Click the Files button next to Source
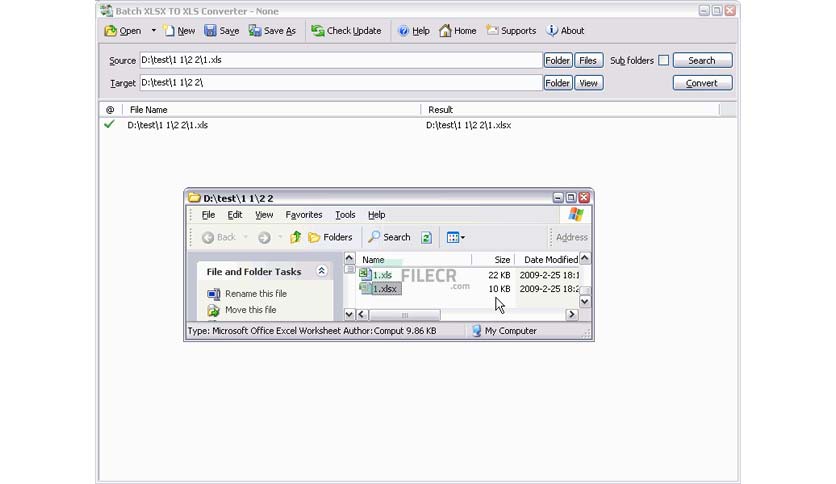The height and width of the screenshot is (484, 836). [589, 60]
